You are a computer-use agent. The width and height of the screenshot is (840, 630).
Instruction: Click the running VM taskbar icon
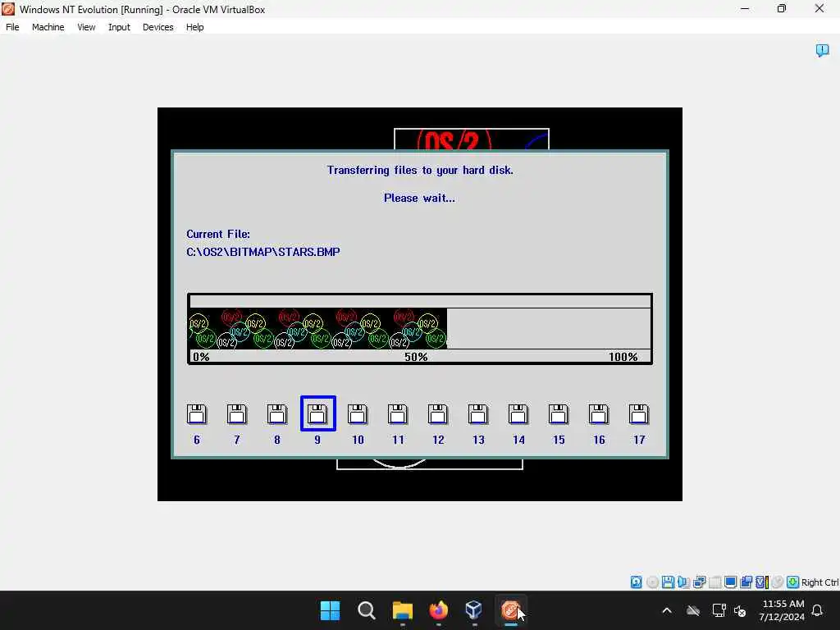tap(510, 610)
